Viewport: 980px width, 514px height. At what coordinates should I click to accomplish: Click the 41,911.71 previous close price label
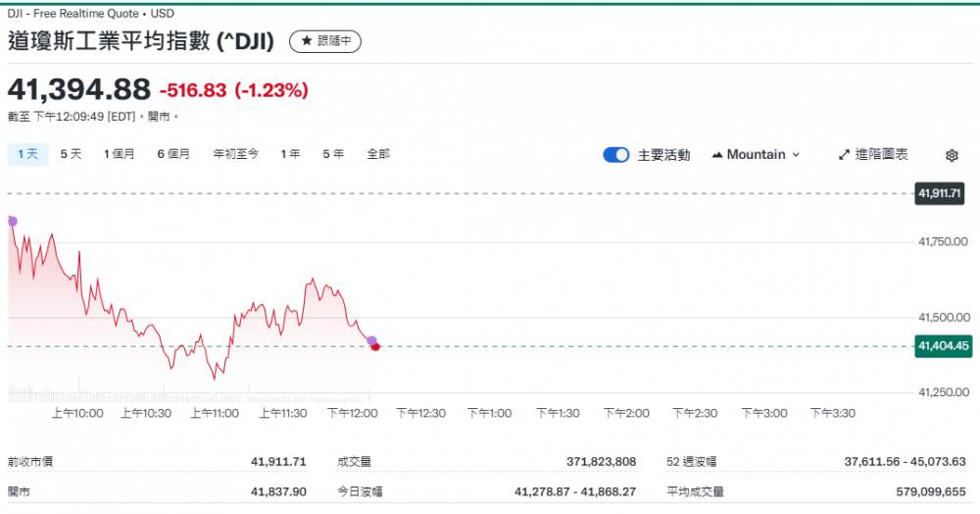941,193
